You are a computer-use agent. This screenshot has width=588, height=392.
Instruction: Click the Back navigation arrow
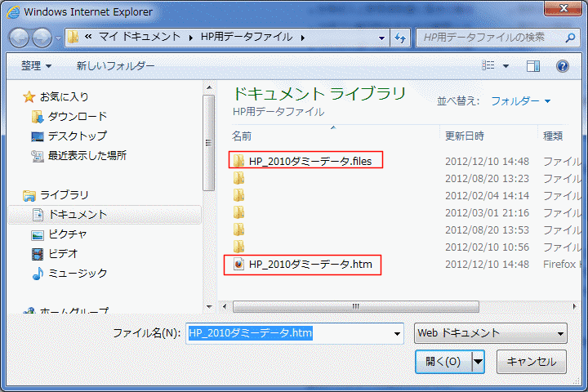tap(19, 38)
